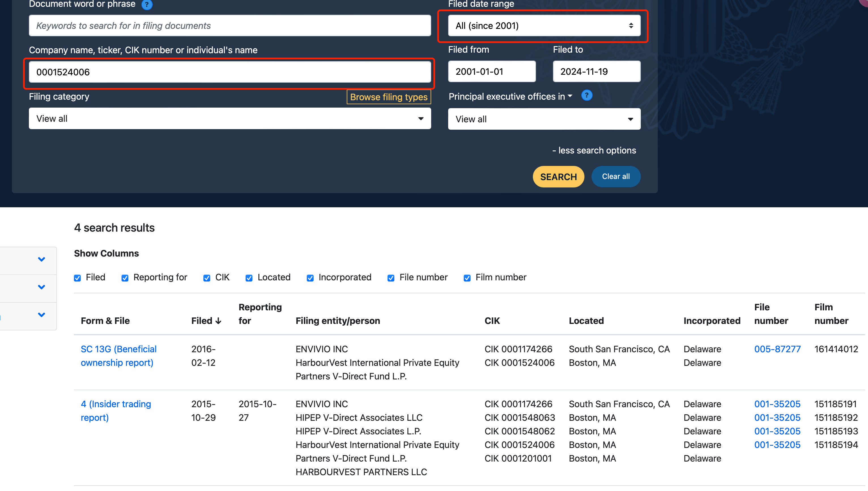
Task: Toggle the Reporting for column checkbox
Action: click(x=125, y=278)
